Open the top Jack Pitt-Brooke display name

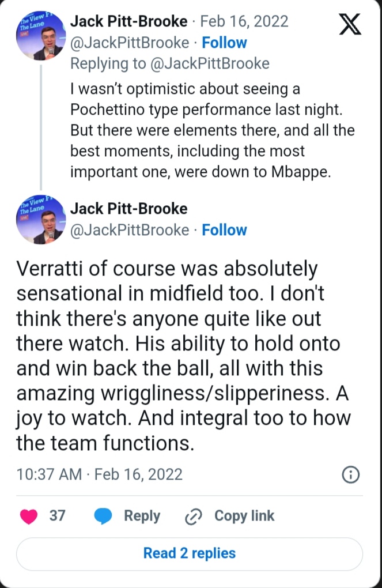click(128, 22)
